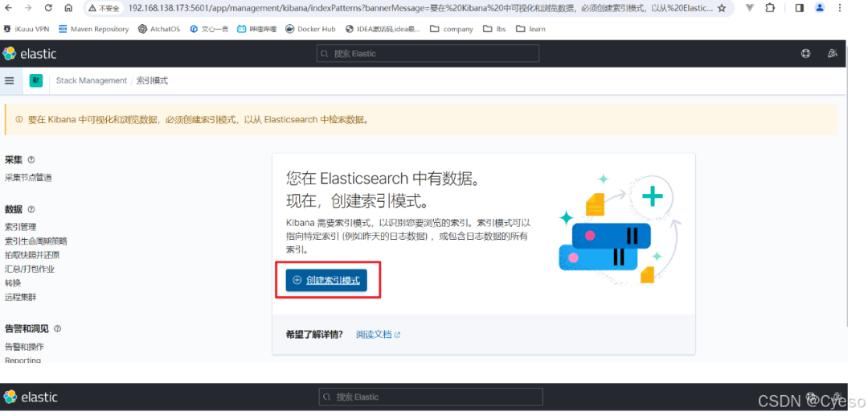The height and width of the screenshot is (416, 868).
Task: Go back with the browser back arrow
Action: 8,8
